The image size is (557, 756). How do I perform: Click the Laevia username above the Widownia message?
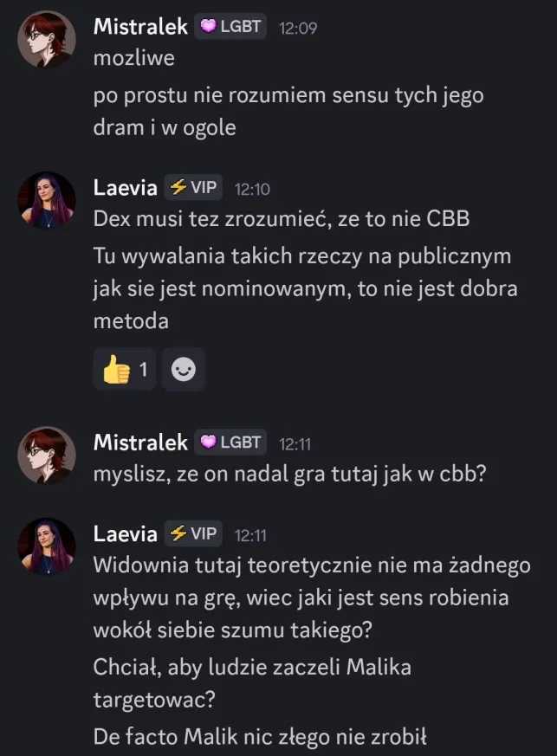[126, 534]
